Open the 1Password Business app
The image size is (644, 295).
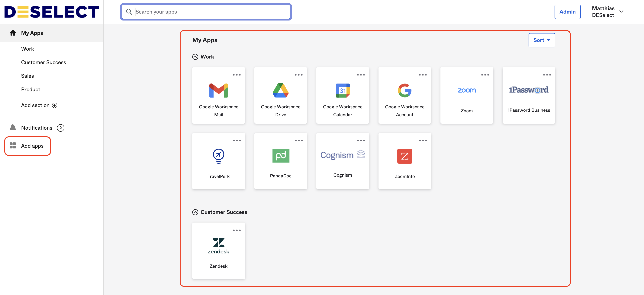pos(529,95)
